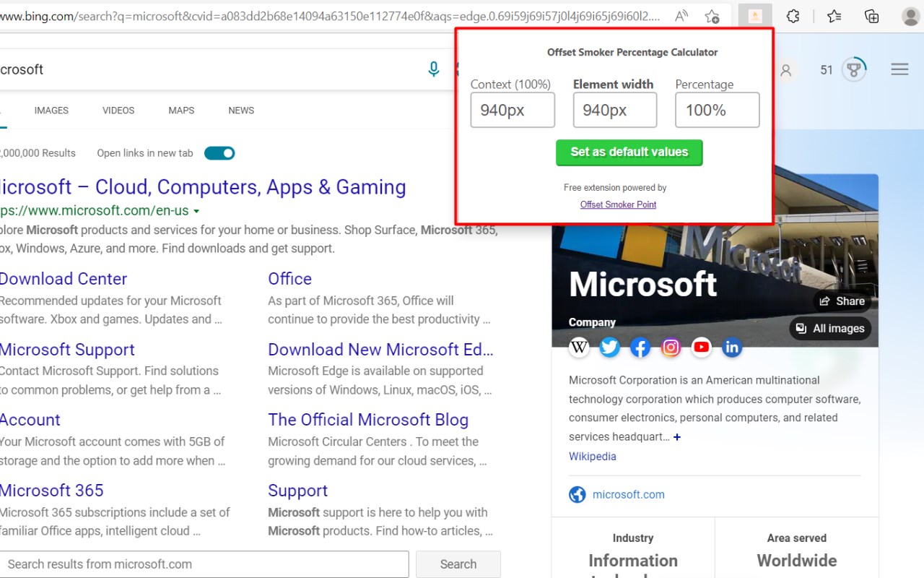The width and height of the screenshot is (924, 578).
Task: Open the Offset Smoker Point link
Action: click(618, 204)
